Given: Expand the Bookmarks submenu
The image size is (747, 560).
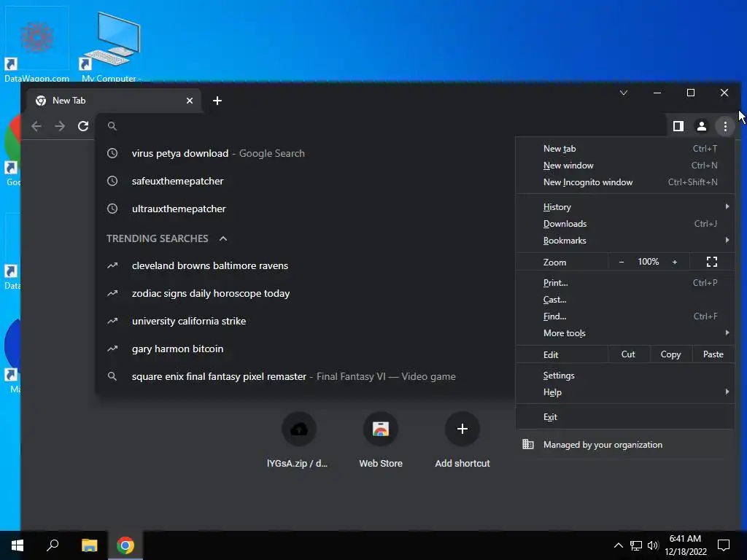Looking at the screenshot, I should (x=625, y=240).
